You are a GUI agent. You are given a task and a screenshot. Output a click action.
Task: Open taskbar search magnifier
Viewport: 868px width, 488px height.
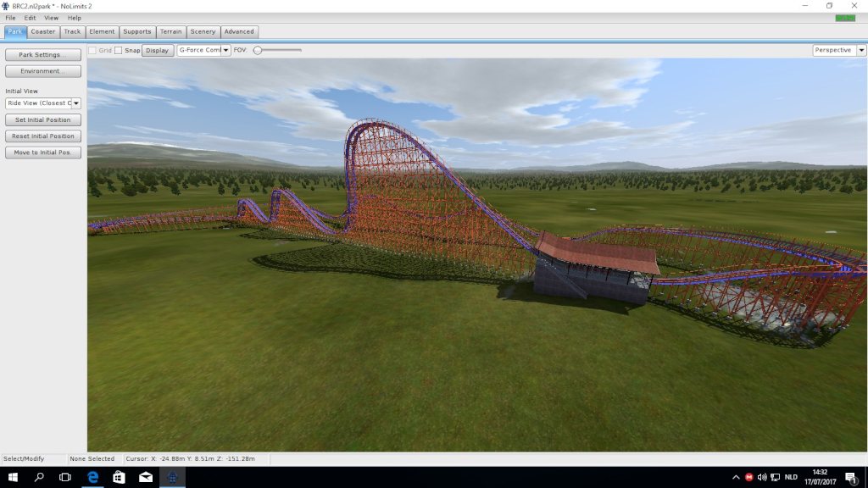tap(39, 477)
